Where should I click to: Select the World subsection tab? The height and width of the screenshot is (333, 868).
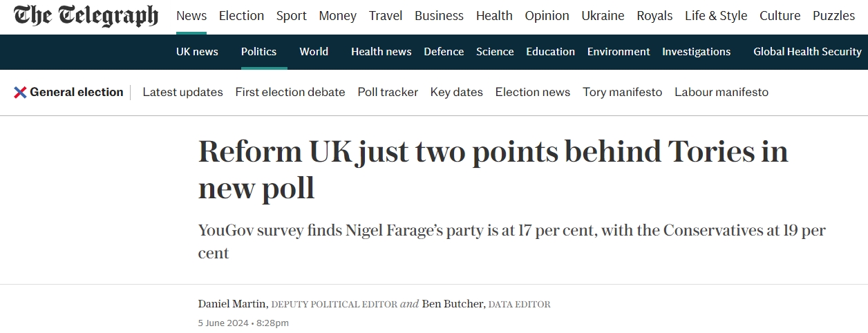[x=314, y=52]
